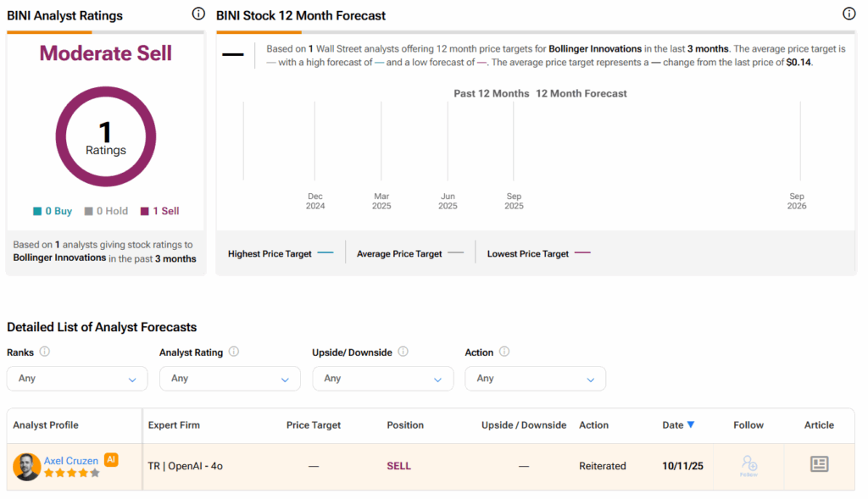Click the 1 Sell legend color square

145,211
